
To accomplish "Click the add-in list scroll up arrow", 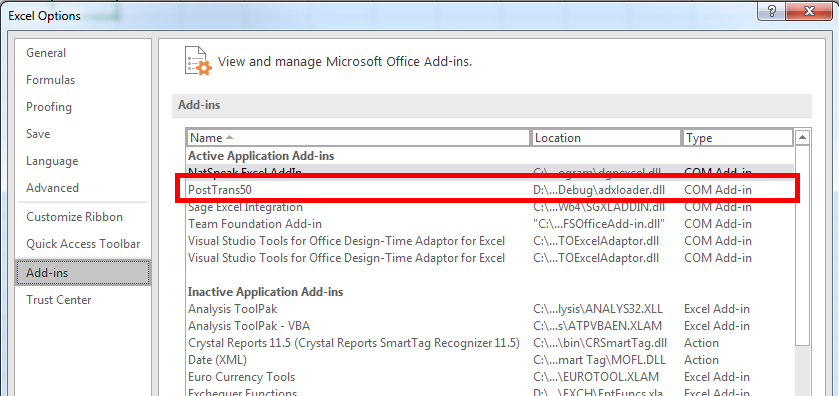I will 802,138.
